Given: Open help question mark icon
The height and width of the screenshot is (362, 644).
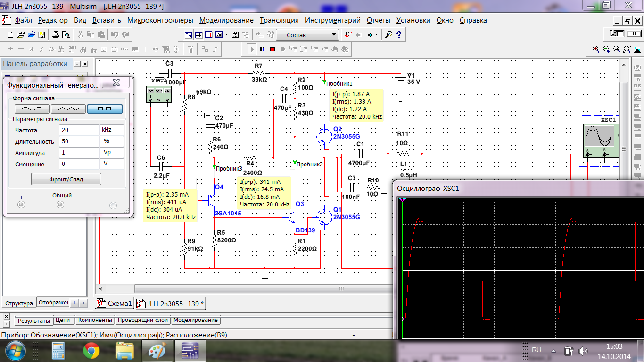Looking at the screenshot, I should point(399,35).
